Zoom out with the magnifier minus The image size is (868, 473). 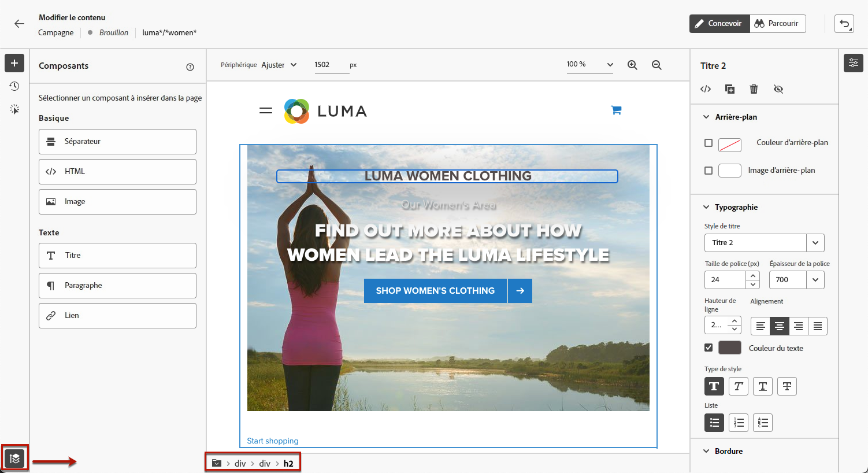656,65
